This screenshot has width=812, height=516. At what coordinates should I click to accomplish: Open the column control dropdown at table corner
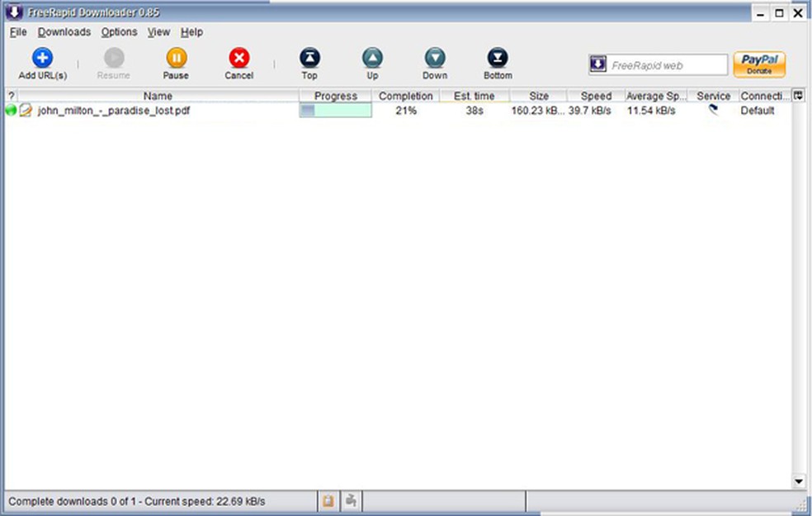pos(799,95)
